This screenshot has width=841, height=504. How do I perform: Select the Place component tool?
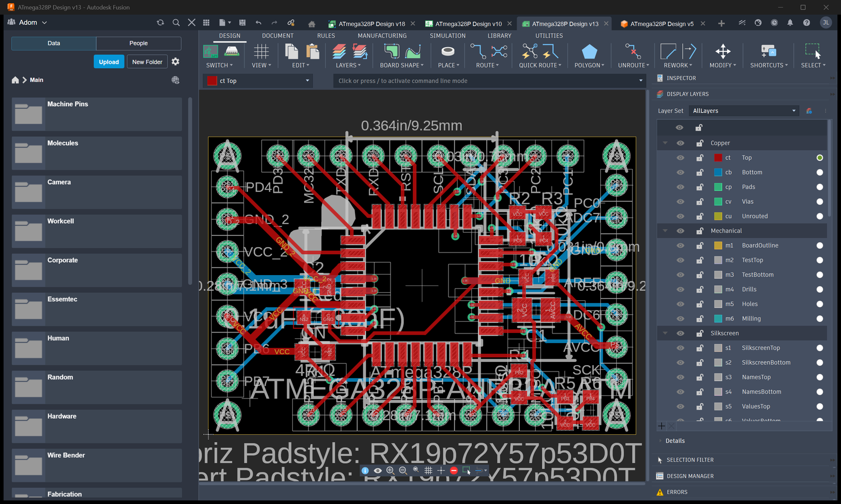pos(448,52)
